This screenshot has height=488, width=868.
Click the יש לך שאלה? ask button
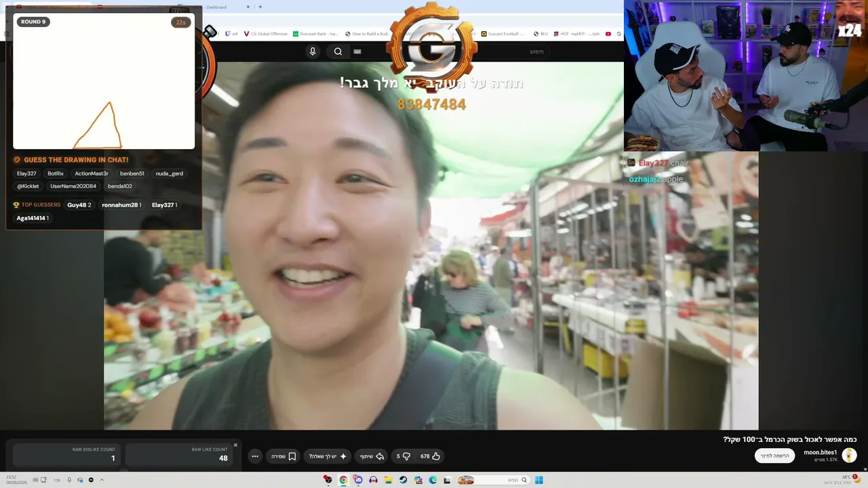point(328,456)
